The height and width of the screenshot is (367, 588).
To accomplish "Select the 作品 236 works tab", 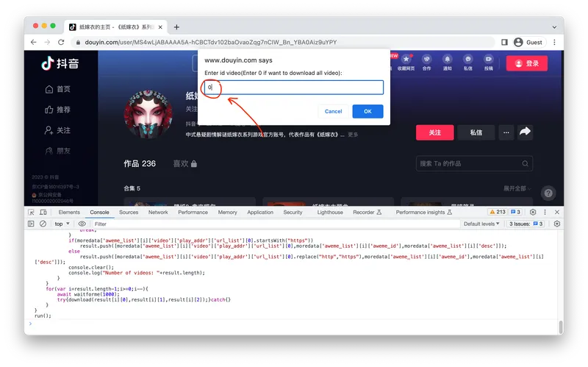I will (140, 163).
